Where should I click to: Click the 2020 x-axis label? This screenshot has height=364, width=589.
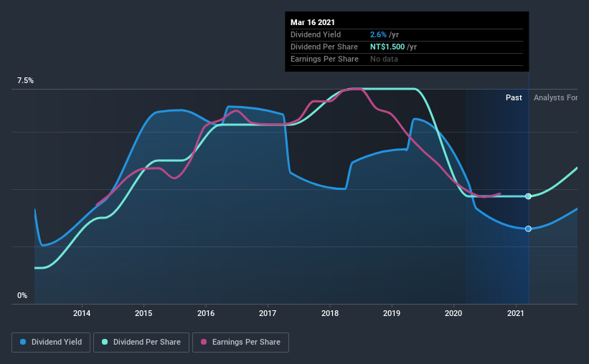tap(453, 313)
